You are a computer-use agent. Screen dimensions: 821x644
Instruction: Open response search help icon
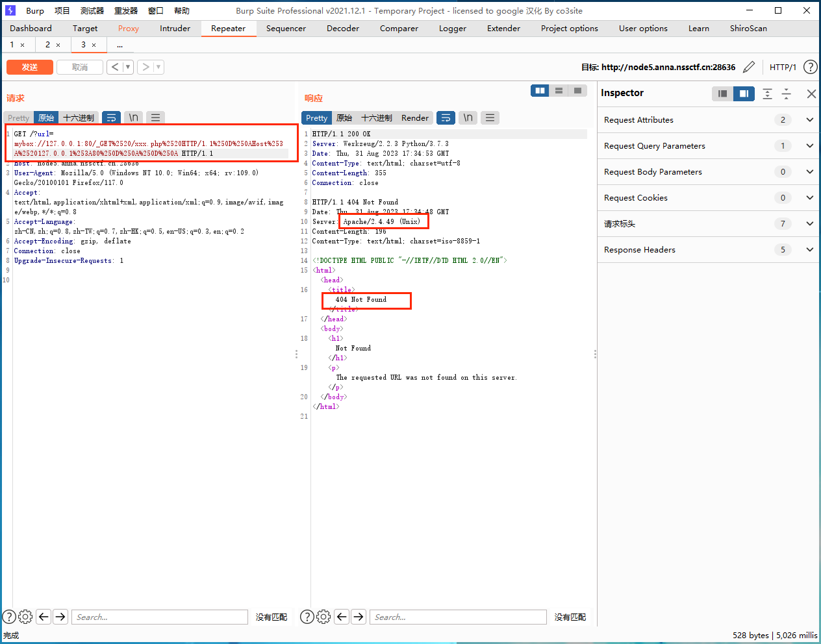click(307, 617)
